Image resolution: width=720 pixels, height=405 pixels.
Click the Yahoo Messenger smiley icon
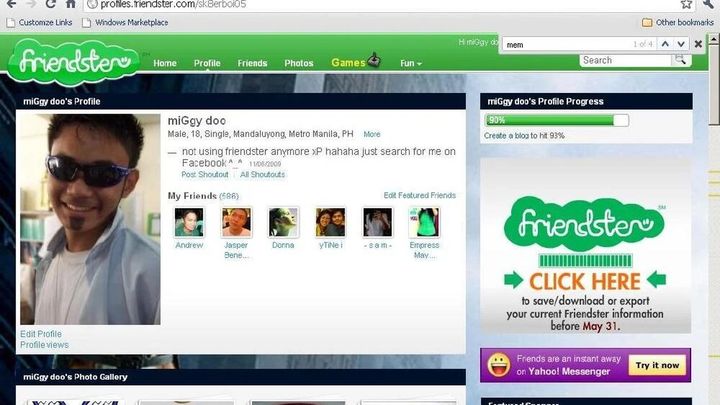pos(498,366)
